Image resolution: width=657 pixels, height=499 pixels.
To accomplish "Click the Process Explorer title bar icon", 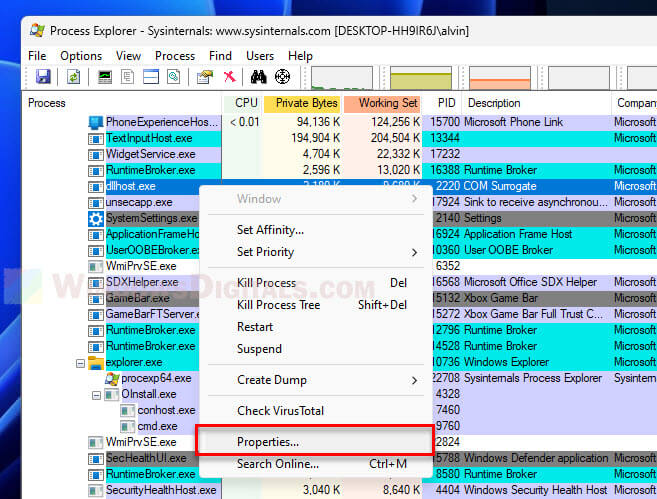I will [37, 31].
